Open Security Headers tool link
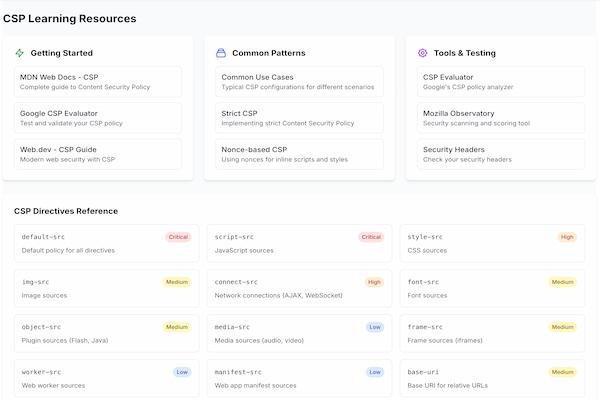 point(501,154)
